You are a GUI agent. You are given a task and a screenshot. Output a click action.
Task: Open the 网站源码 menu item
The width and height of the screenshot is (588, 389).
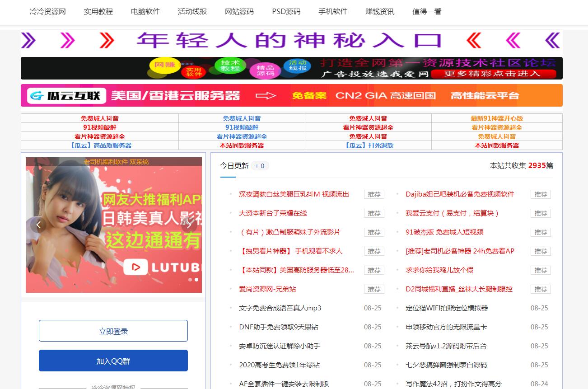point(239,12)
